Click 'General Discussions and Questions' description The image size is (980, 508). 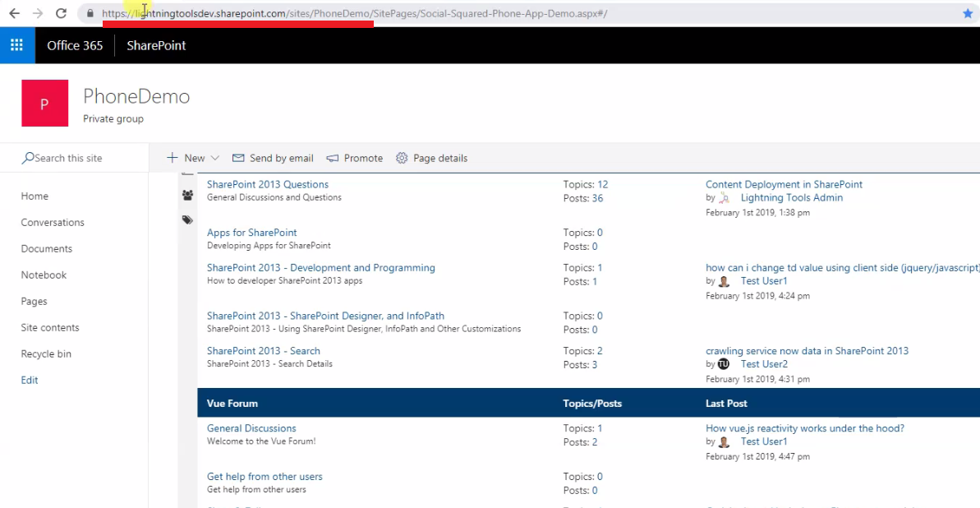(274, 197)
